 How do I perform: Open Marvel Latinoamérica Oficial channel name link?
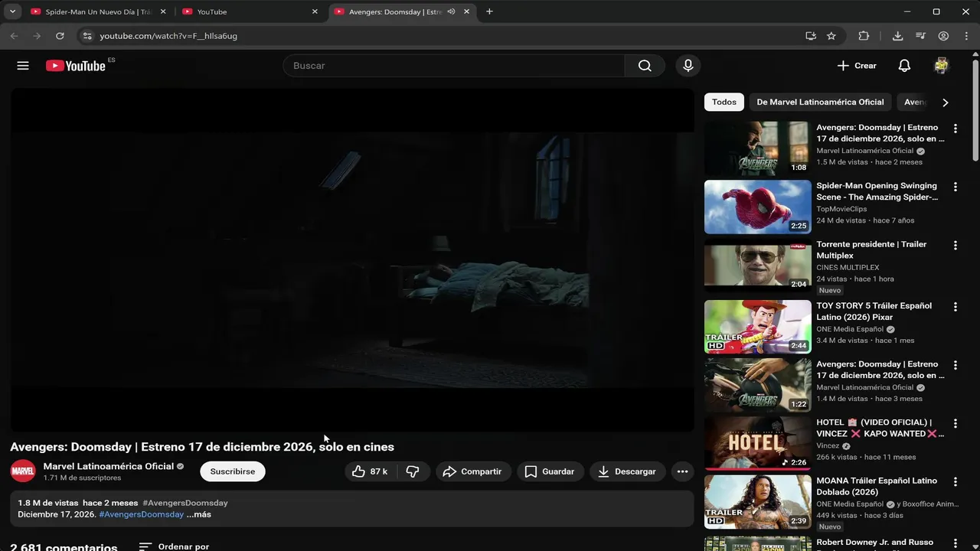coord(109,466)
